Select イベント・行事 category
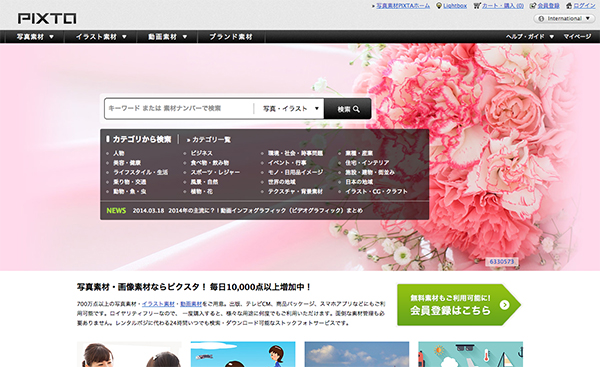600x367 pixels. pos(287,163)
